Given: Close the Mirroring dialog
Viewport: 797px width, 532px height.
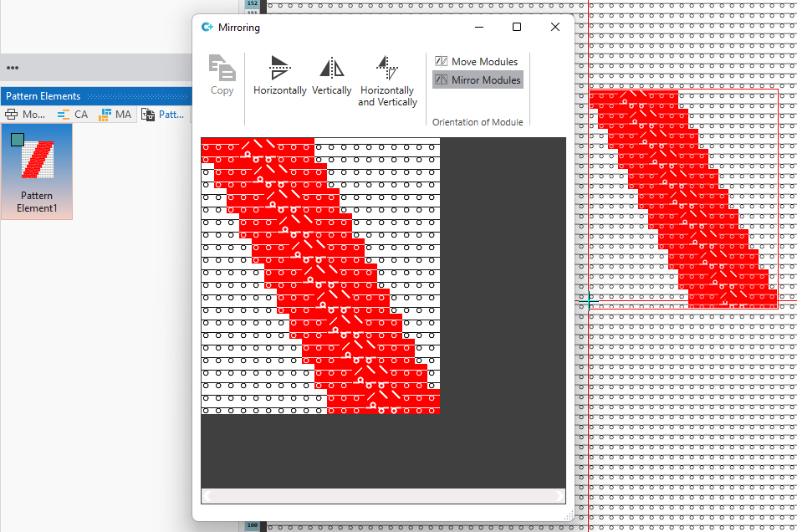Looking at the screenshot, I should (555, 28).
